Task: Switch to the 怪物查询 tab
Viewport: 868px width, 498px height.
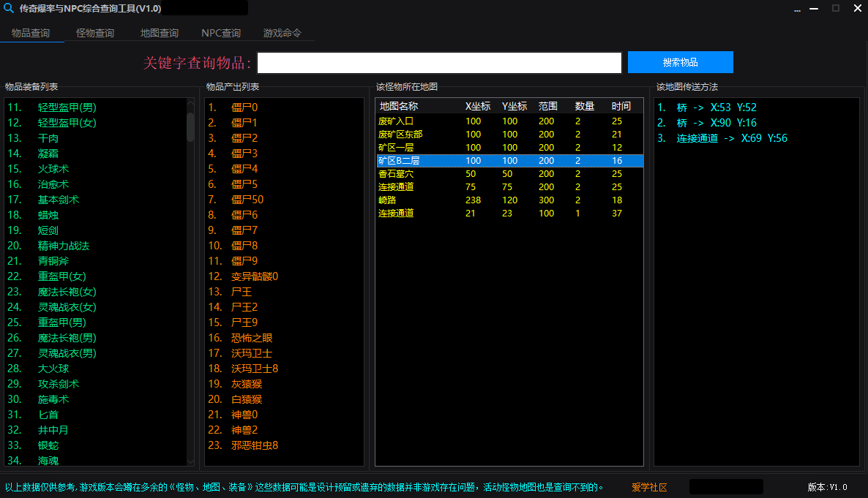Action: [x=95, y=33]
